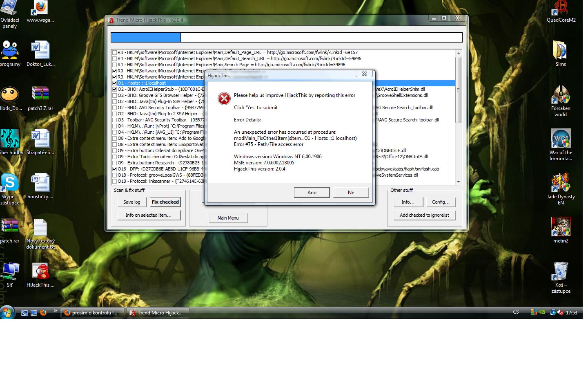The width and height of the screenshot is (588, 368).
Task: Switch to the prosím o kontrolu Firefox taskbar button
Action: tap(93, 313)
